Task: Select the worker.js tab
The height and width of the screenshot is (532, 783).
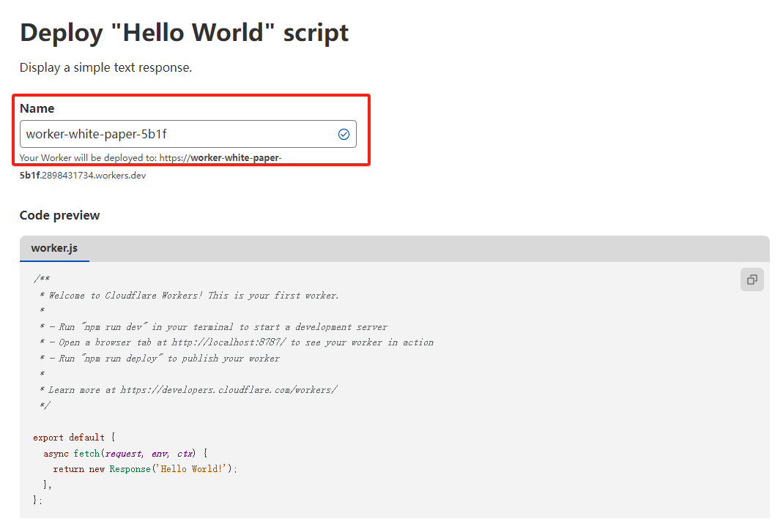Action: click(54, 248)
